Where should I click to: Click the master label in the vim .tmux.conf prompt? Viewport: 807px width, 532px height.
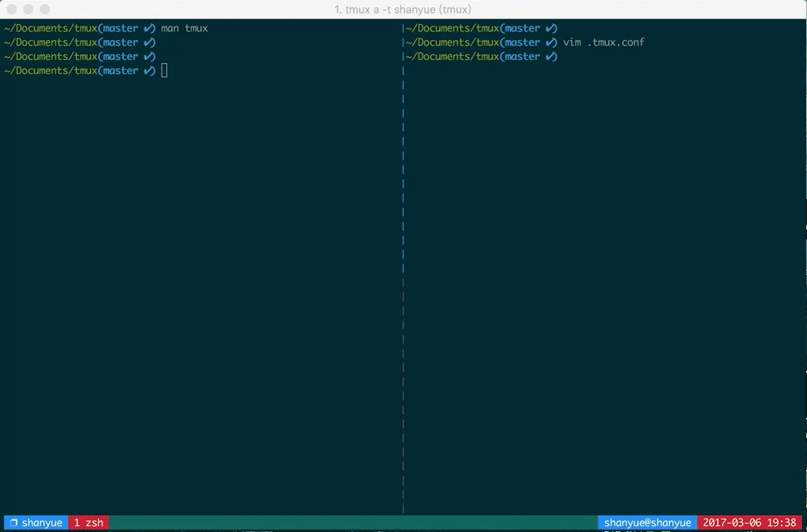click(x=522, y=42)
